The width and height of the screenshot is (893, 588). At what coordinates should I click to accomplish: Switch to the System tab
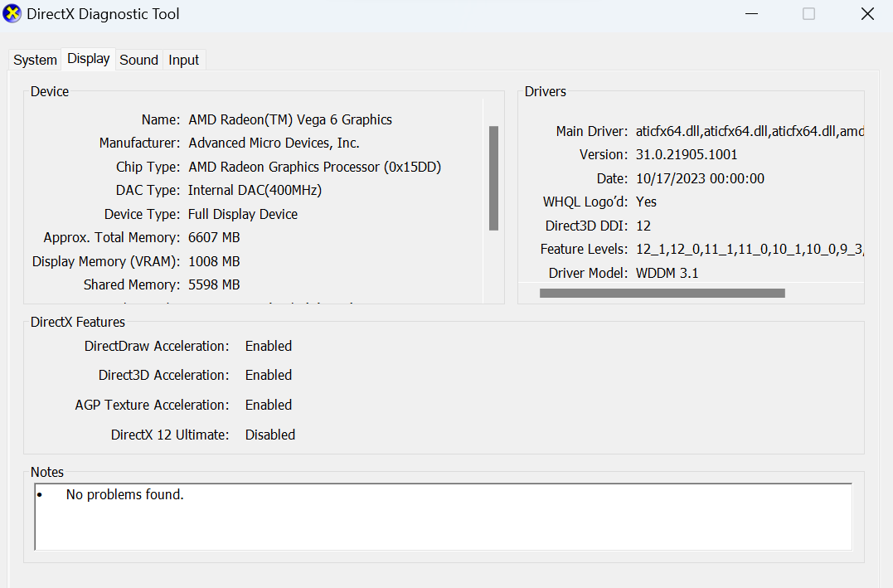35,60
